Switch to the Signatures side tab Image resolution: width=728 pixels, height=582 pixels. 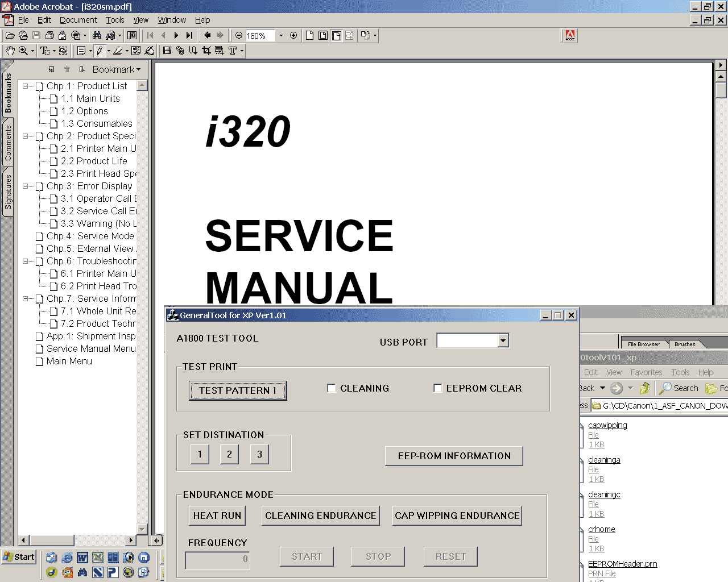point(8,192)
